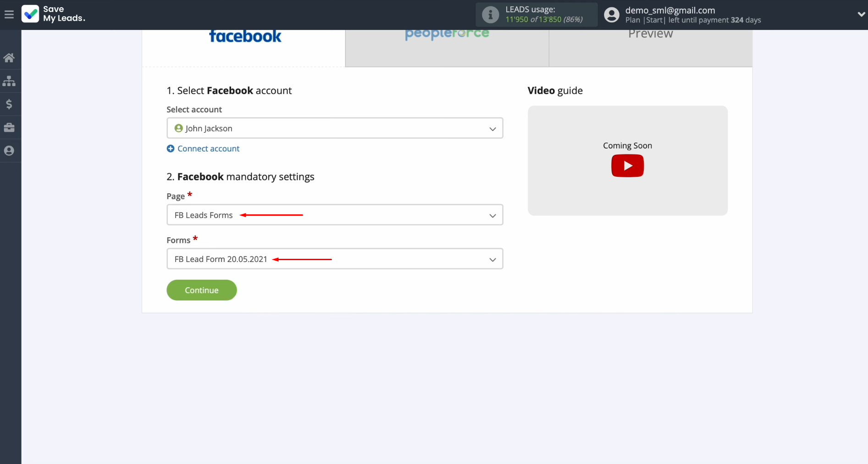
Task: Click the info icon beside LEADS usage
Action: (x=490, y=15)
